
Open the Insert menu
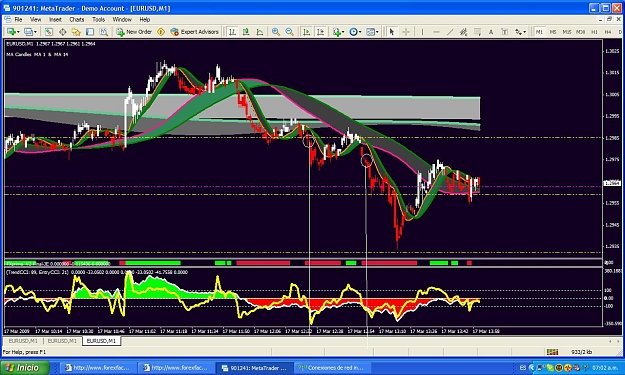[55, 20]
